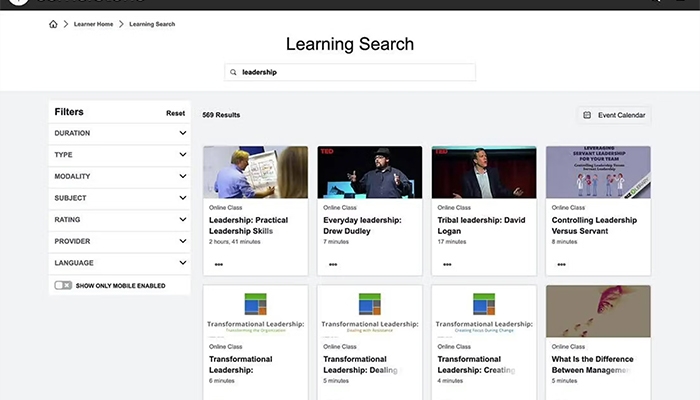The width and height of the screenshot is (700, 400).
Task: Reset all filters
Action: pos(175,113)
